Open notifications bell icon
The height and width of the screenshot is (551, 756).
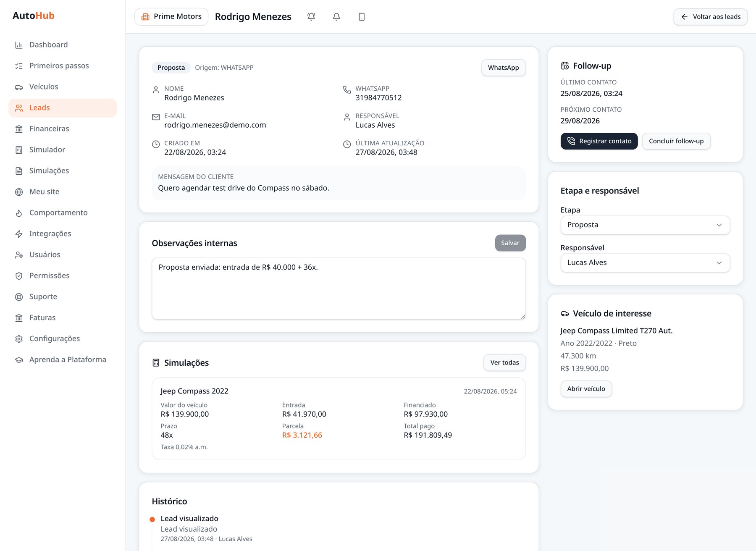point(336,17)
